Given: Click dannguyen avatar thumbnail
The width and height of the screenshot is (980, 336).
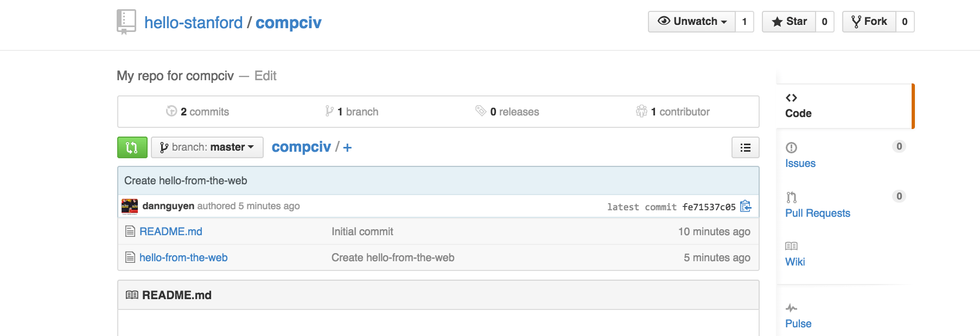Looking at the screenshot, I should pyautogui.click(x=130, y=206).
